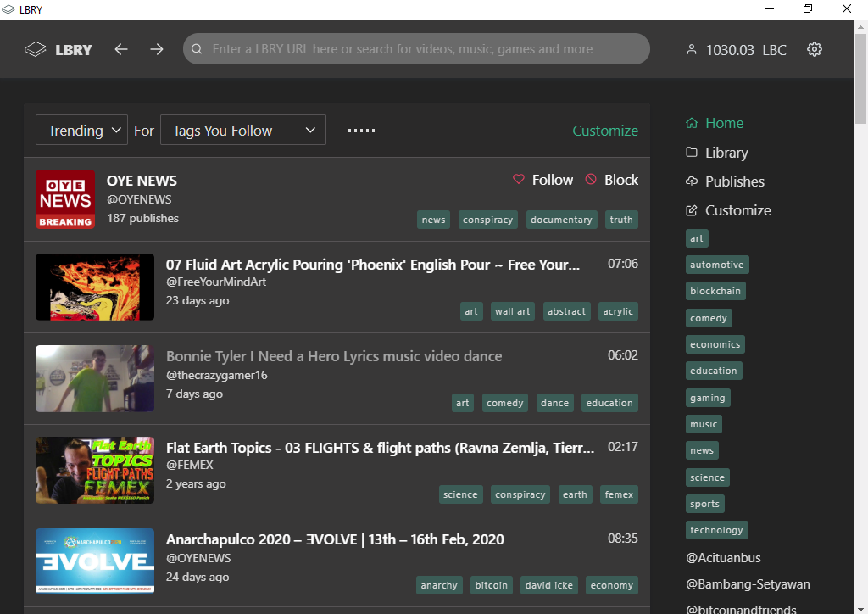Screen dimensions: 868x614
Task: Open Customize in the sidebar
Action: (728, 210)
